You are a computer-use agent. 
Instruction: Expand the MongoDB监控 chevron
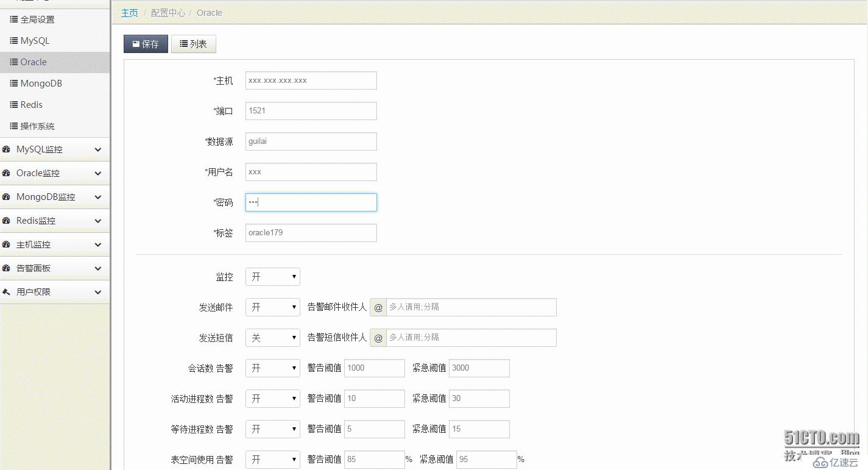coord(98,197)
